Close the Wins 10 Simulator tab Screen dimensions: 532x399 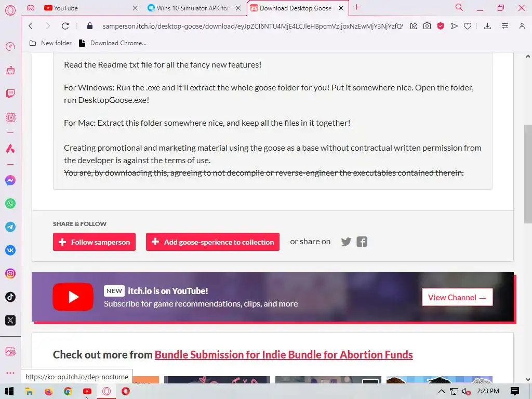pyautogui.click(x=238, y=8)
